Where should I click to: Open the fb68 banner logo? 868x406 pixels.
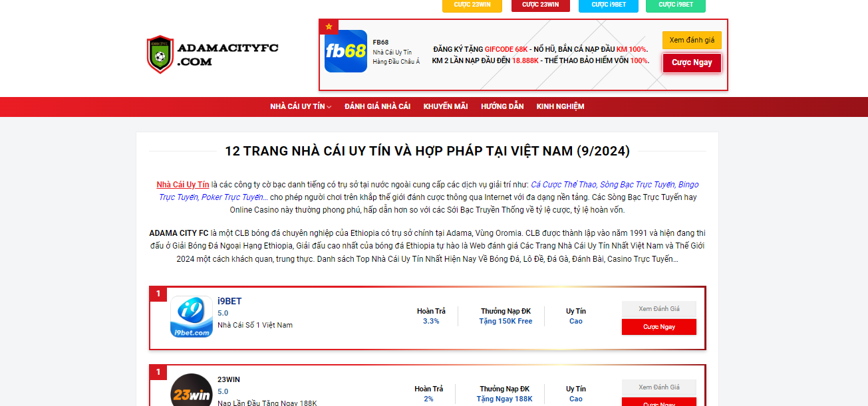coord(346,51)
